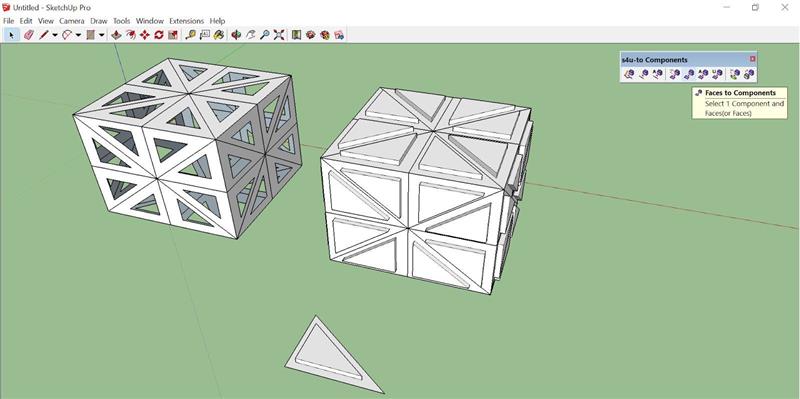The image size is (800, 399).
Task: Activate the Select arrow tool
Action: point(11,35)
